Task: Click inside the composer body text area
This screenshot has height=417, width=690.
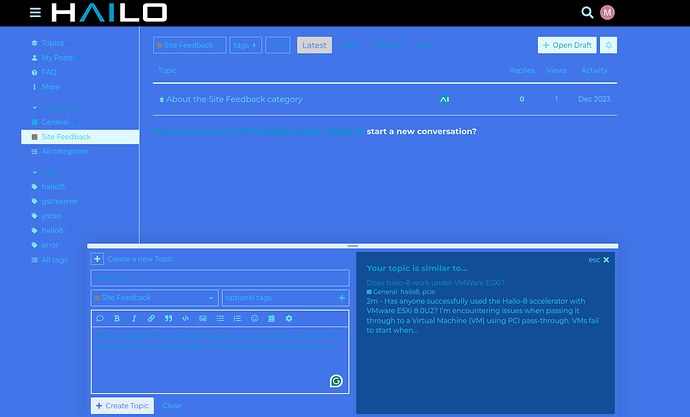Action: [220, 360]
